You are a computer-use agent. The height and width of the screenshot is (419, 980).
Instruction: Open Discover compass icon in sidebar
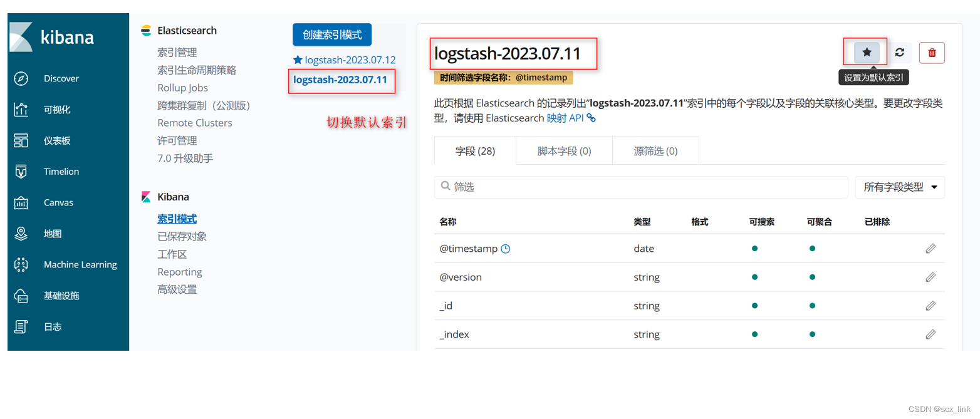(21, 78)
